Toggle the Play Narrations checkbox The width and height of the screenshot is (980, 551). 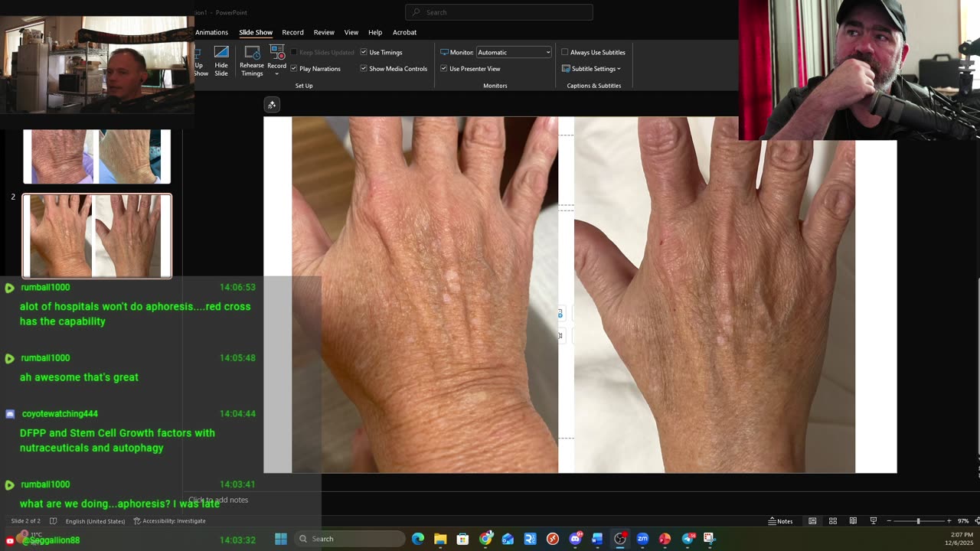[293, 69]
